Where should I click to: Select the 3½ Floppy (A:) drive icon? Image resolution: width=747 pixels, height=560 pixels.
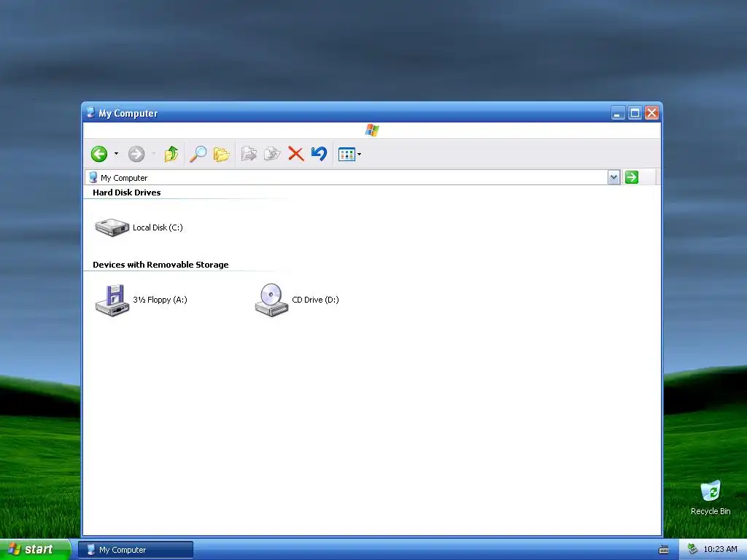(112, 300)
